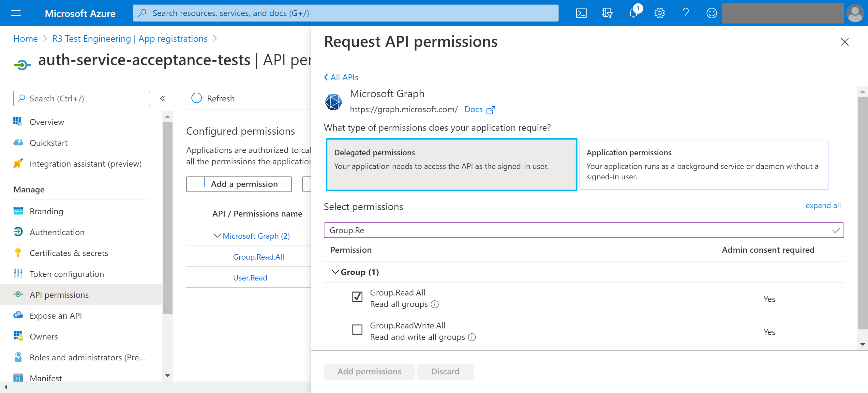The width and height of the screenshot is (868, 393).
Task: Open Group.Read.All in configured permissions
Action: pyautogui.click(x=259, y=257)
